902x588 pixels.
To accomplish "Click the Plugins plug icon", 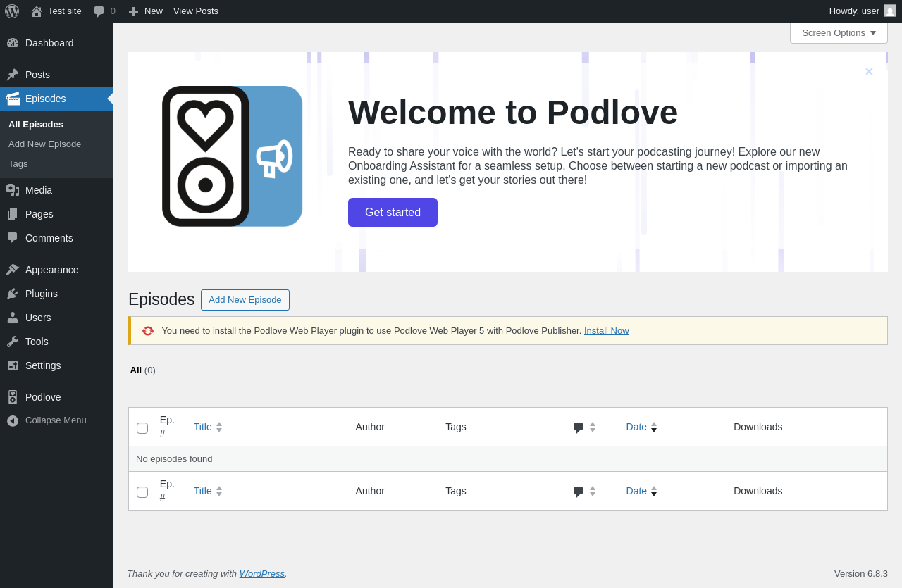I will [13, 294].
